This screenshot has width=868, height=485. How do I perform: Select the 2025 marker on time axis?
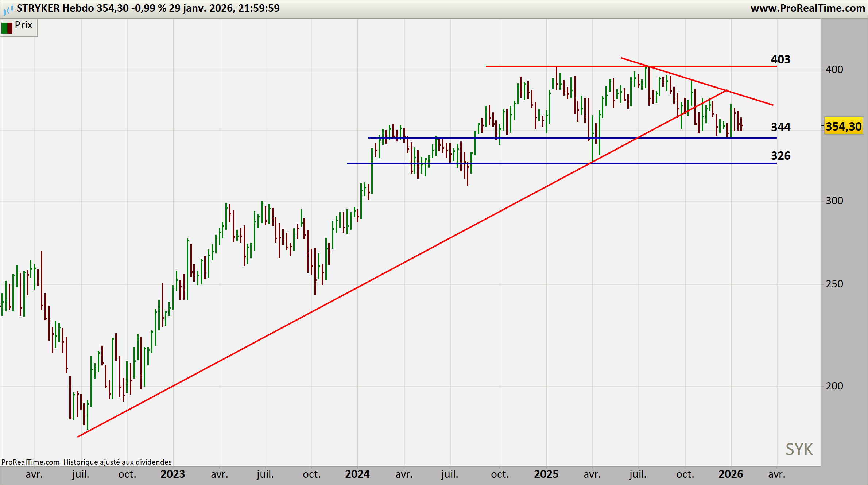coord(546,474)
